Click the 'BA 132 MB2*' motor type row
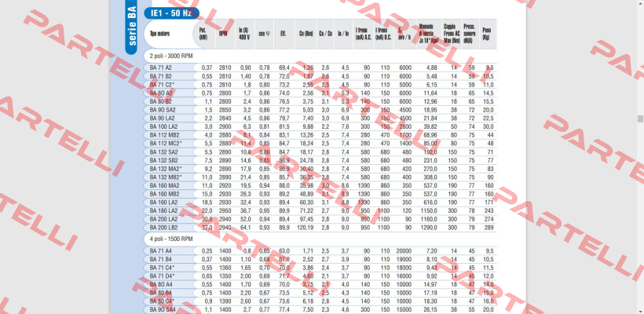This screenshot has height=314, width=644. [x=320, y=177]
